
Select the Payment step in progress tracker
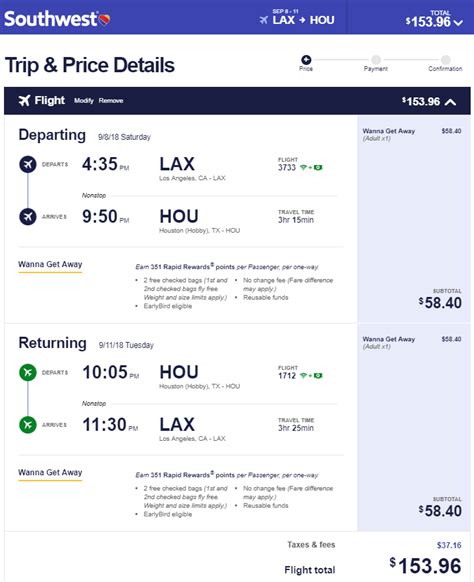(x=376, y=60)
